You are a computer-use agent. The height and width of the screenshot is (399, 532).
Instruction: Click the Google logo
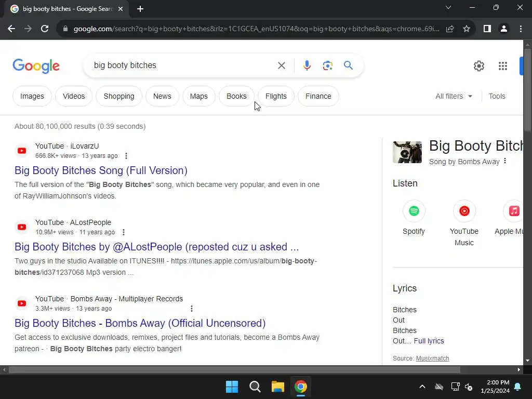[x=36, y=66]
